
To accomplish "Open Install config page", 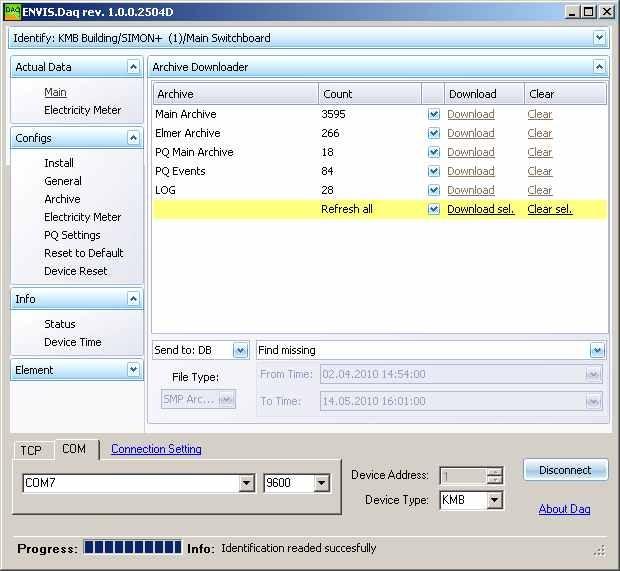I will point(59,163).
